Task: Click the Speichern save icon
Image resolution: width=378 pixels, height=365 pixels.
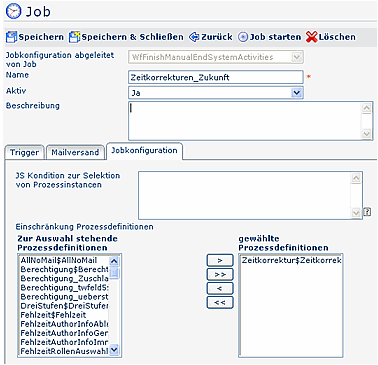Action: click(12, 37)
